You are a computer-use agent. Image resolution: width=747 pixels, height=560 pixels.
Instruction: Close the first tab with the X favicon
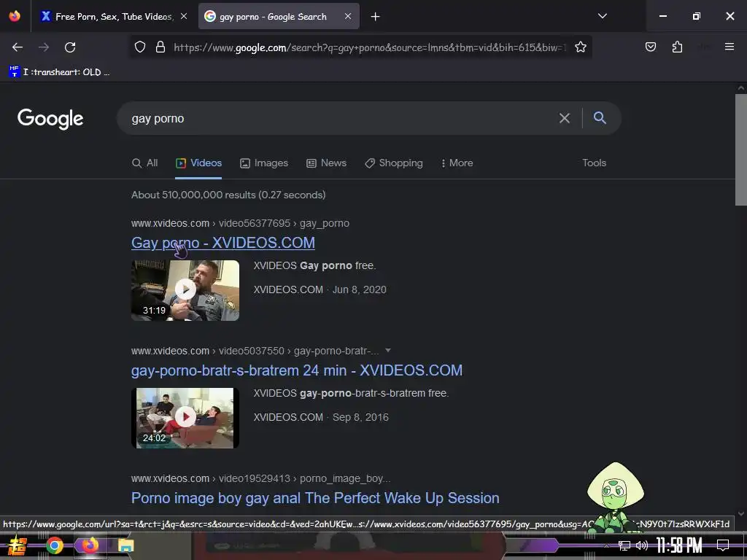[183, 17]
